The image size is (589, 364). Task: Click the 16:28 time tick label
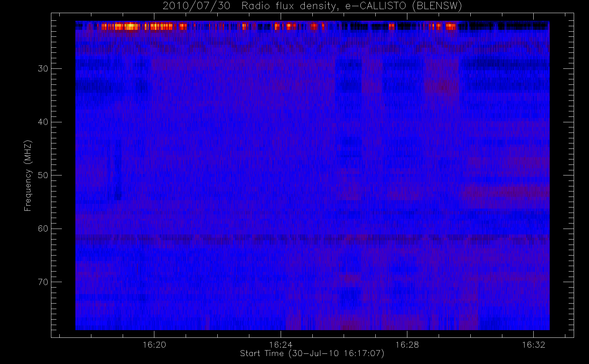coord(407,344)
